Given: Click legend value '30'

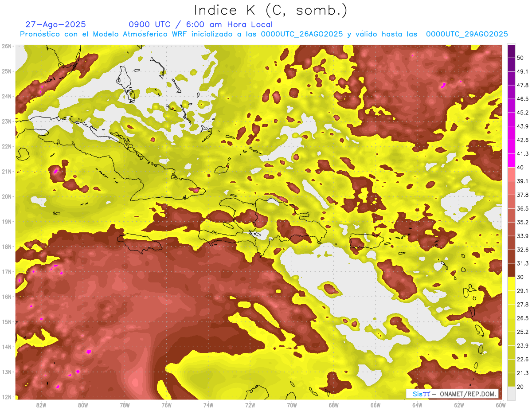Looking at the screenshot, I should 520,277.
